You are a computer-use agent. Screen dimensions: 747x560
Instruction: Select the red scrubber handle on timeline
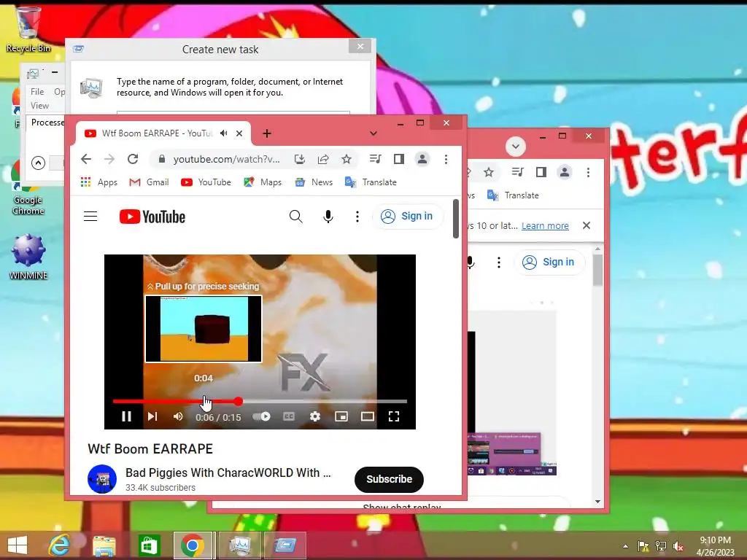pos(239,402)
